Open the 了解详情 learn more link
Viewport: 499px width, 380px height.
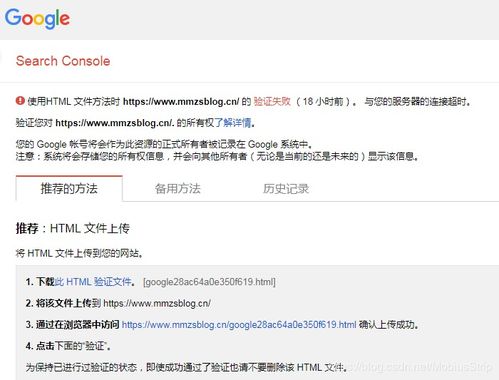pyautogui.click(x=233, y=123)
